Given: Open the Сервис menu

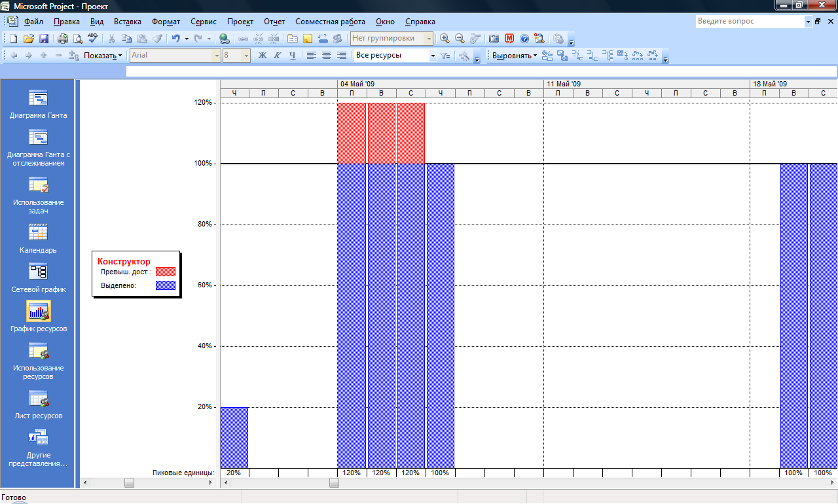Looking at the screenshot, I should pyautogui.click(x=204, y=22).
